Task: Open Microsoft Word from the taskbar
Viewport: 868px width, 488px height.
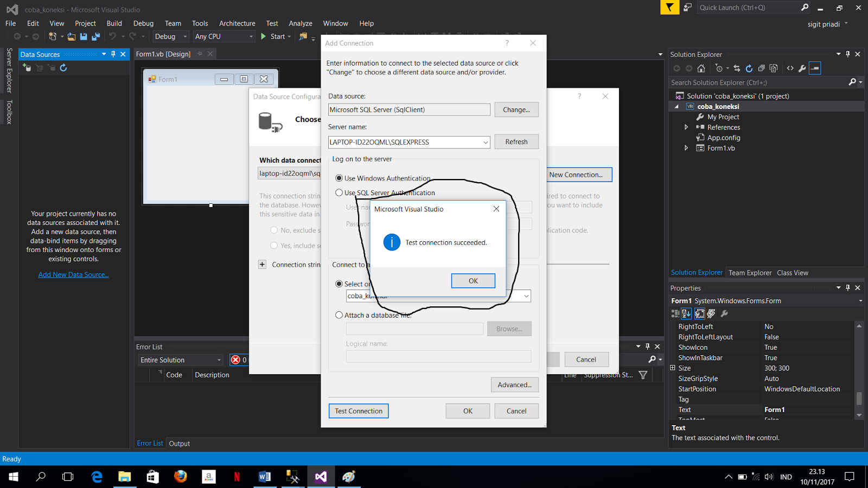Action: [264, 477]
